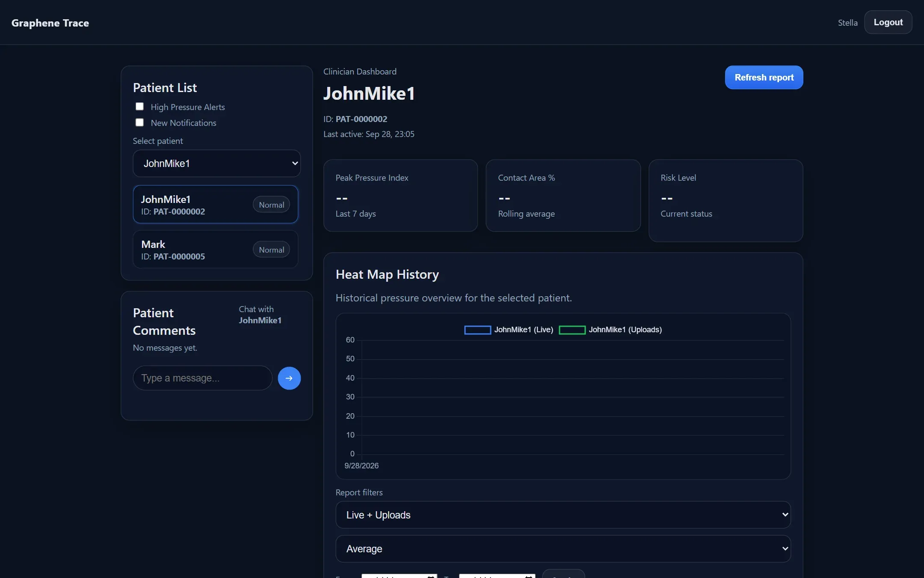Toggle JohnMike1 (Live) legend swatch
This screenshot has height=578, width=924.
477,330
